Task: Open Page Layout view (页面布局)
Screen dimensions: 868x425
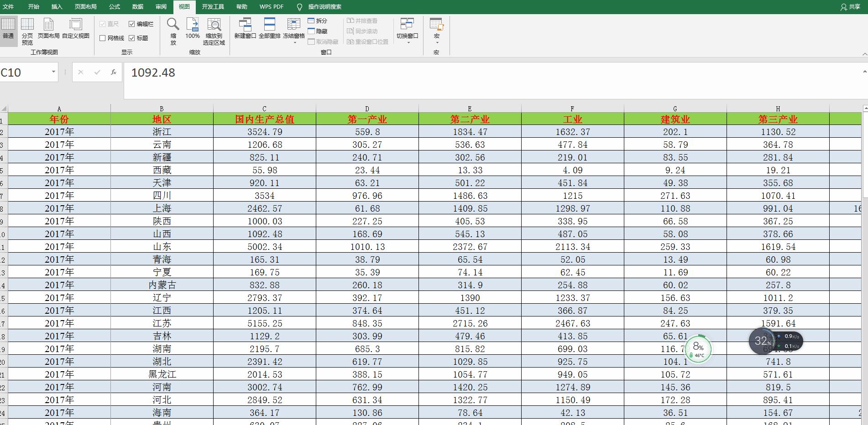Action: click(48, 28)
